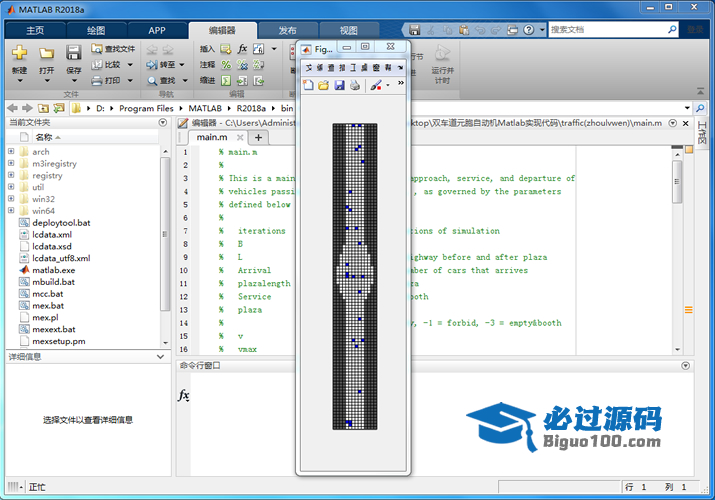715x500 pixels.
Task: Open the 插入 row dropdown arrow
Action: (x=274, y=49)
